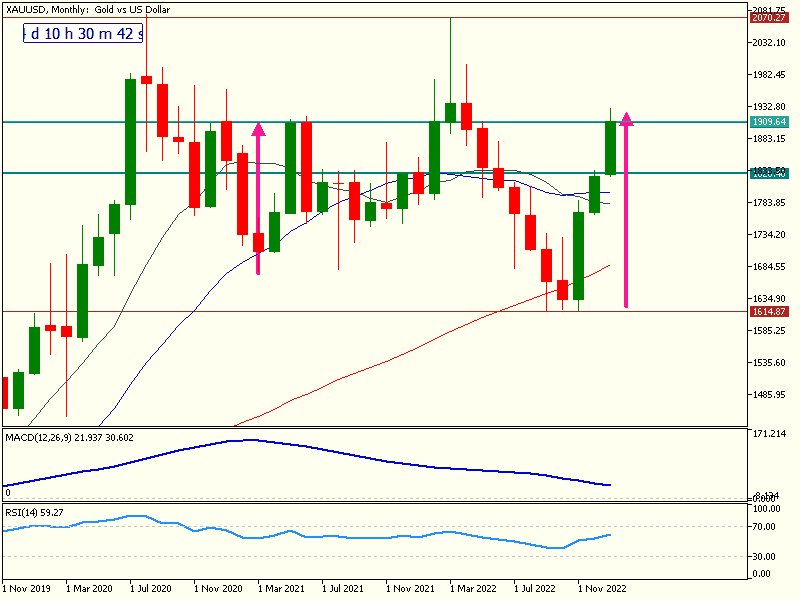Click the RSI 30.00 level value
The image size is (800, 600).
(768, 556)
